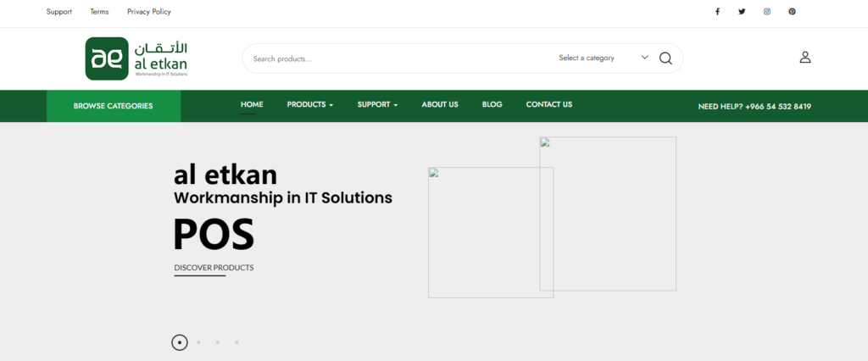This screenshot has height=361, width=868.
Task: Go to the About Us page
Action: coord(440,105)
